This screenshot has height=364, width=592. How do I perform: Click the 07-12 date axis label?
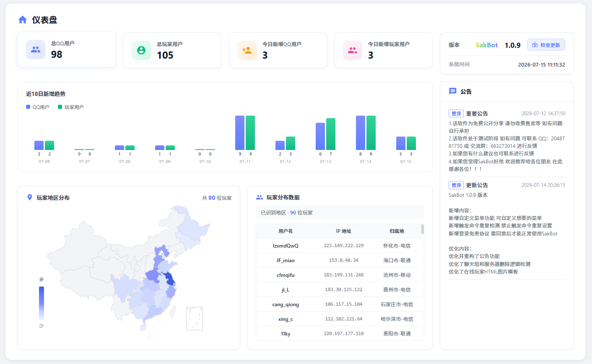coord(286,162)
